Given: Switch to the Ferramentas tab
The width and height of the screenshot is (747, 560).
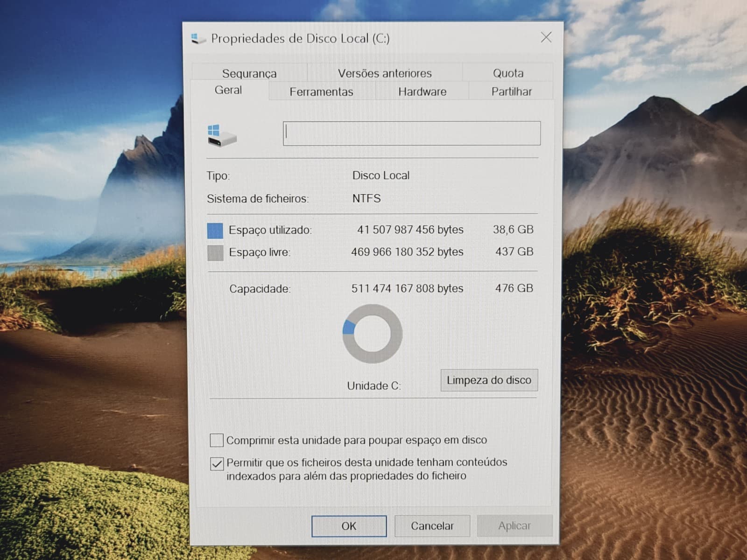Looking at the screenshot, I should pyautogui.click(x=321, y=91).
